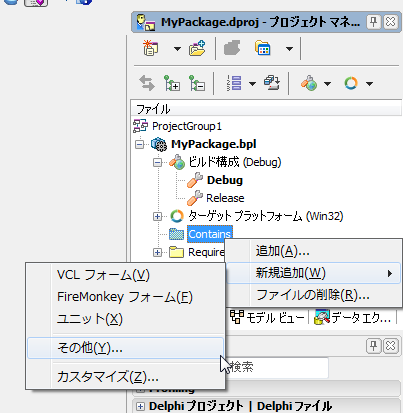
Task: Open dropdown arrow beside Sort icon
Action: click(x=253, y=84)
